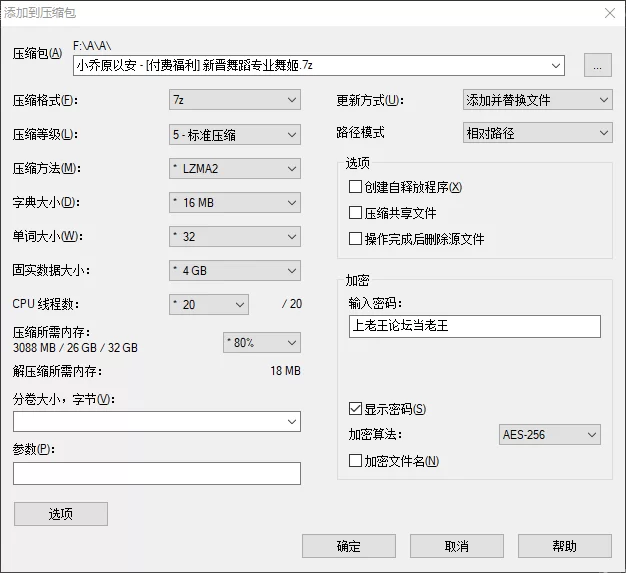
Task: Open the 更新方式 dropdown showing 添加并替换文件
Action: coord(537,100)
